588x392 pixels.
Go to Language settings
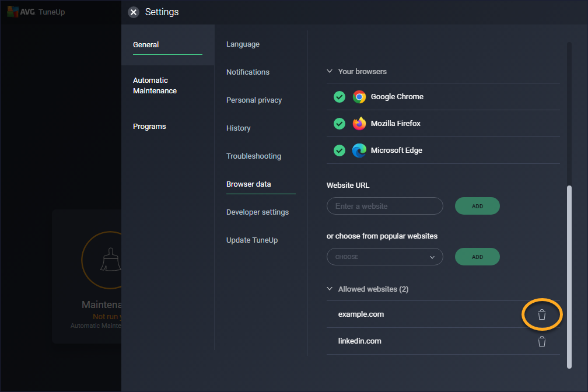point(243,44)
